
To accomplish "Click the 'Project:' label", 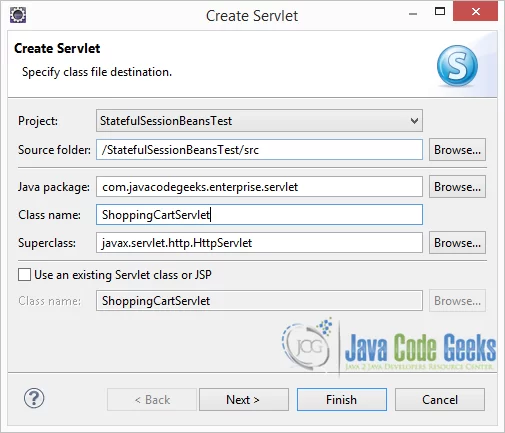I will 38,121.
